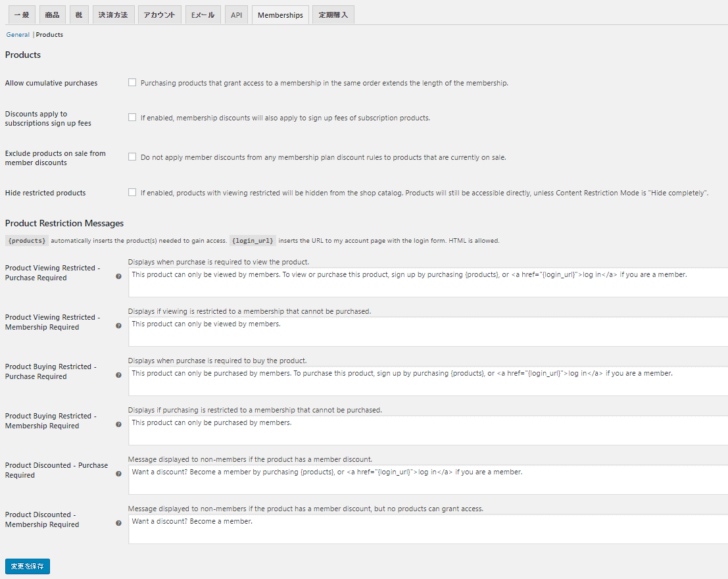The height and width of the screenshot is (579, 728).
Task: Edit the viewing restricted purchase required message
Action: [428, 282]
